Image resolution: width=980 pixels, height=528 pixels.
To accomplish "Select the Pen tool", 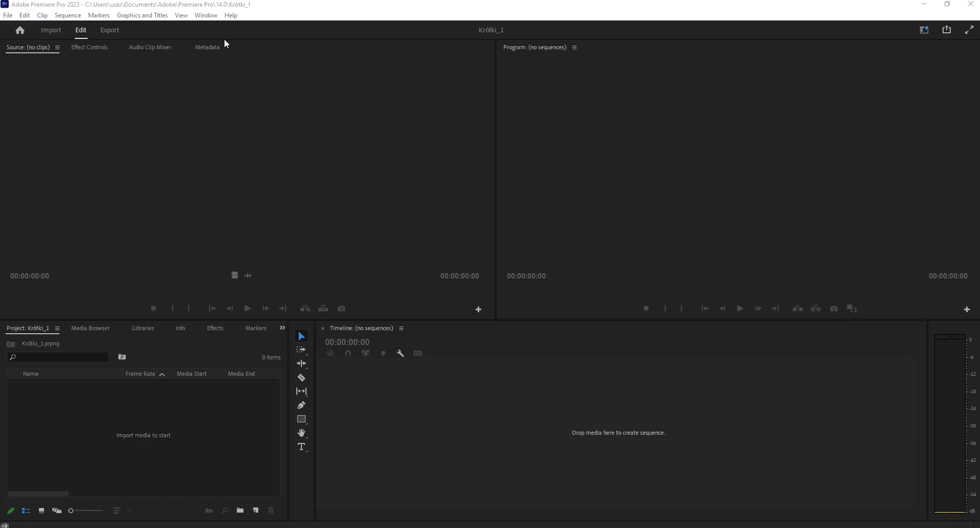I will [x=301, y=405].
